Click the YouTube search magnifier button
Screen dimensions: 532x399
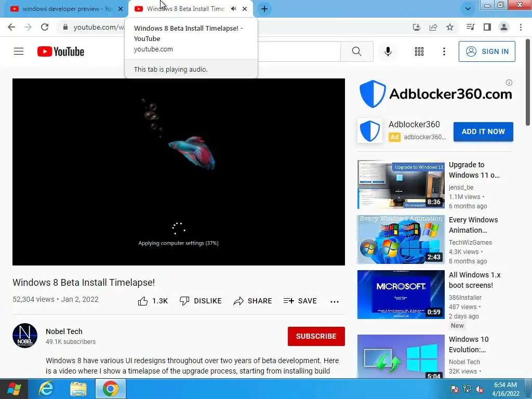tap(356, 51)
